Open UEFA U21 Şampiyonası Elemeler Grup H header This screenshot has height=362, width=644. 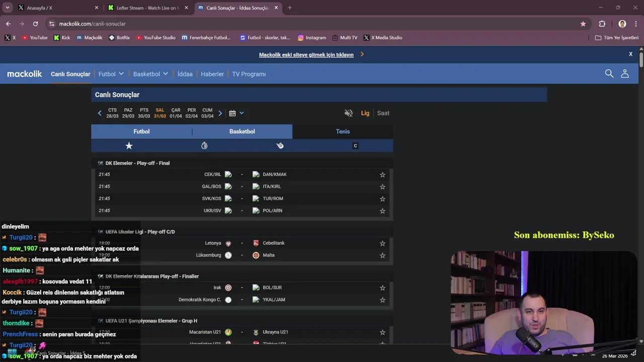pos(151,321)
